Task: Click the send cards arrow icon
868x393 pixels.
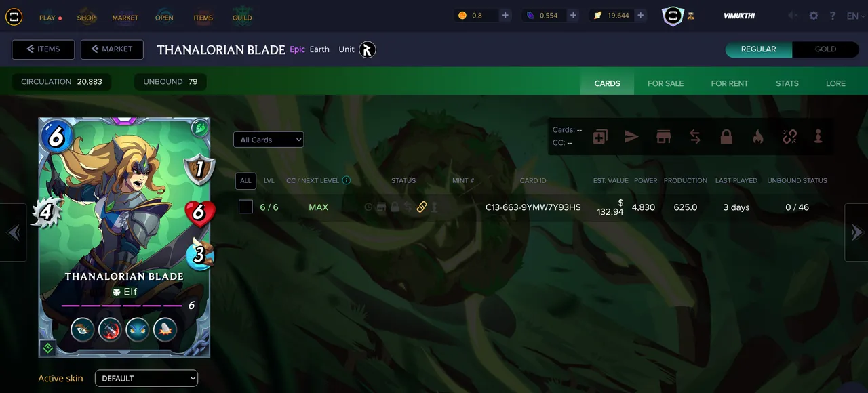Action: click(631, 137)
